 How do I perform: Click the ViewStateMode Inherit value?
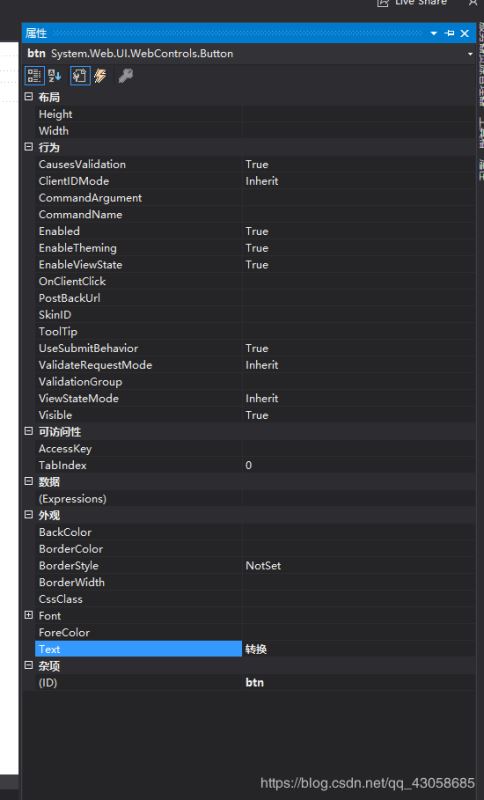point(262,398)
